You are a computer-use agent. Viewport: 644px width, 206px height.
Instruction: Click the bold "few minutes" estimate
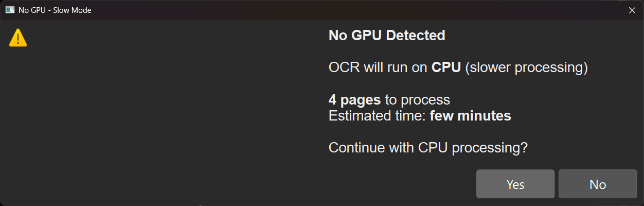[x=470, y=116]
